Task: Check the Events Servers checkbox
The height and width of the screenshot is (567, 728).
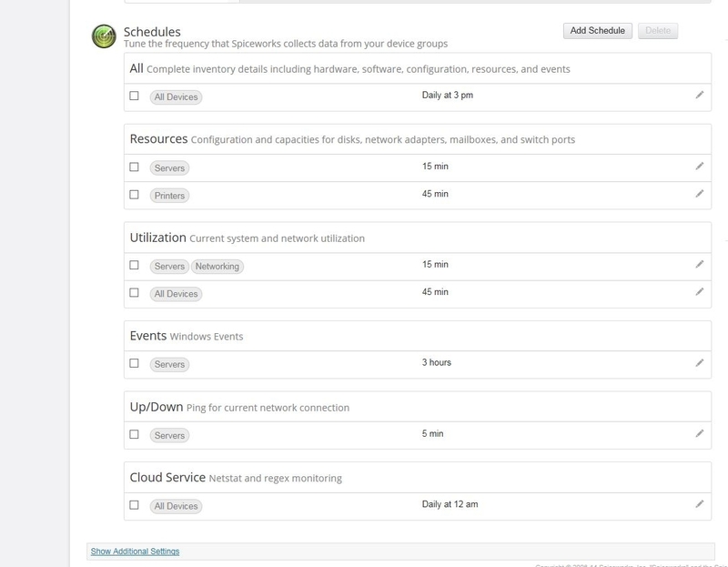Action: pyautogui.click(x=133, y=363)
